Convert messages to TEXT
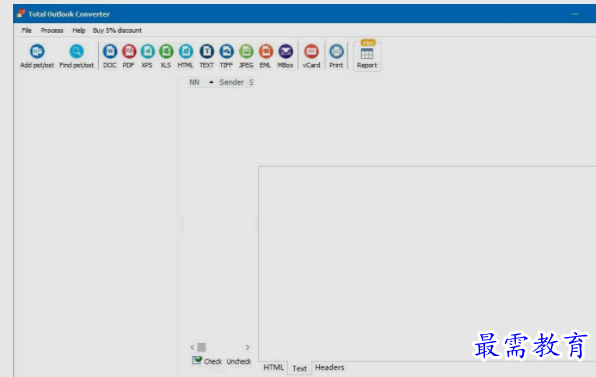 (207, 56)
